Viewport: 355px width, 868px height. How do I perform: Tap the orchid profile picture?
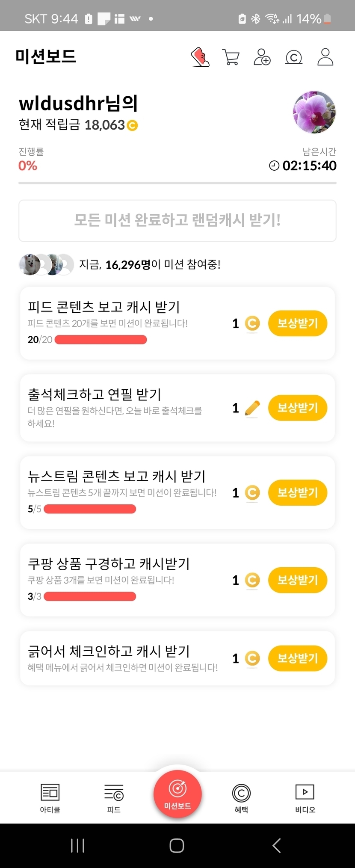pyautogui.click(x=314, y=112)
